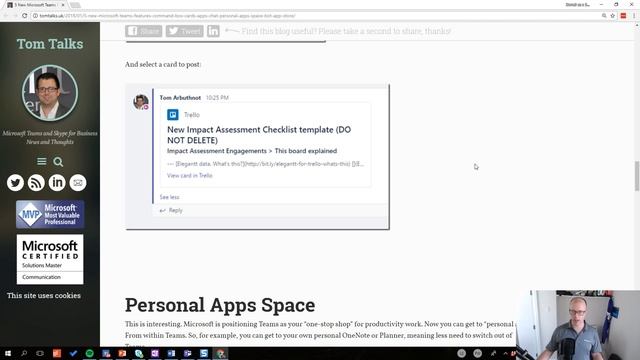Click the Chrome icon on the taskbar
This screenshot has height=360, width=640.
pyautogui.click(x=220, y=353)
